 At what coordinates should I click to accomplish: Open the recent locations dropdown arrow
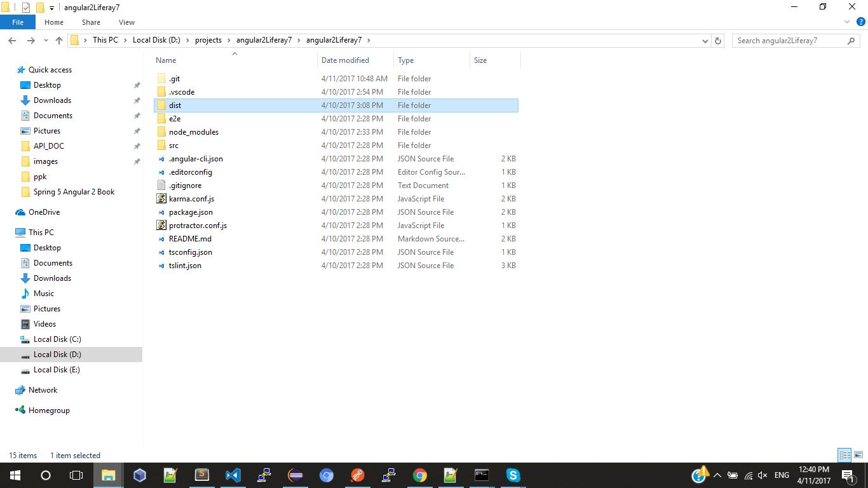pos(46,41)
